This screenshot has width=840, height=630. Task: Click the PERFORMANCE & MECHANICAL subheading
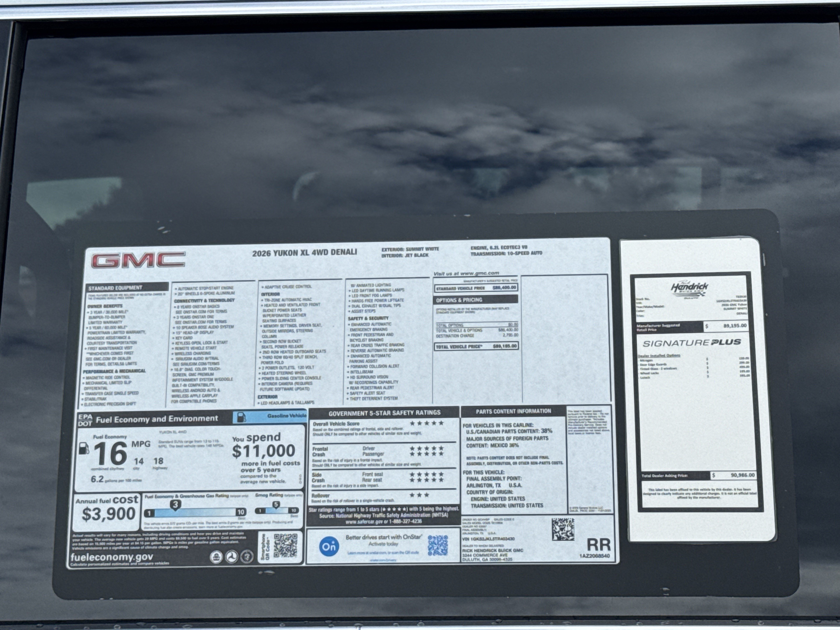pos(114,371)
